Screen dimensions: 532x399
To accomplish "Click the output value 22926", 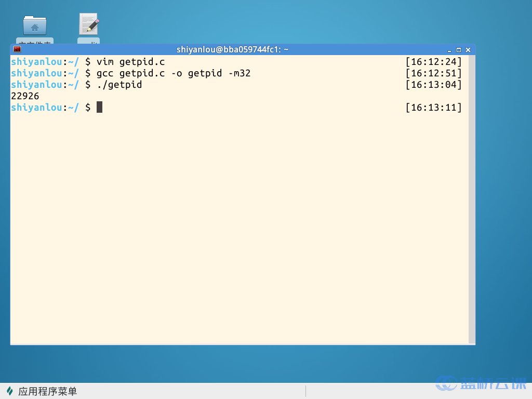I will point(25,96).
